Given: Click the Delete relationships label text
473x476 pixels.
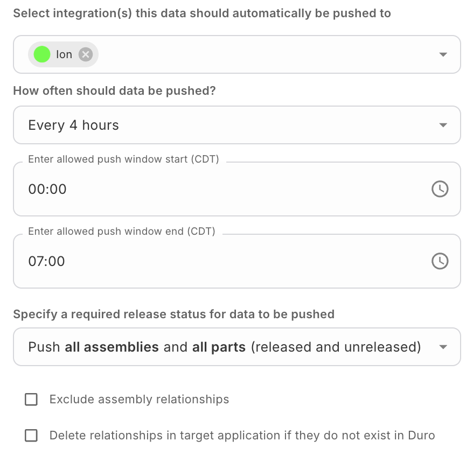Looking at the screenshot, I should coord(242,436).
